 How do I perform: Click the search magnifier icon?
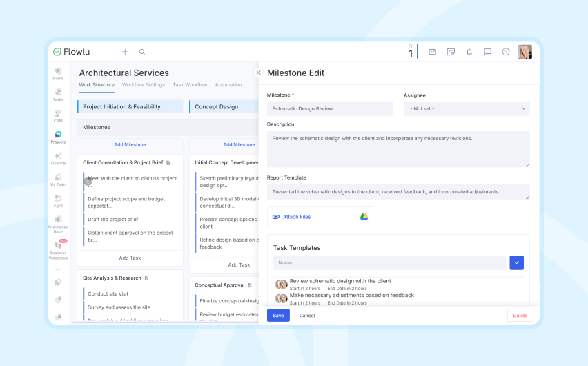(142, 52)
